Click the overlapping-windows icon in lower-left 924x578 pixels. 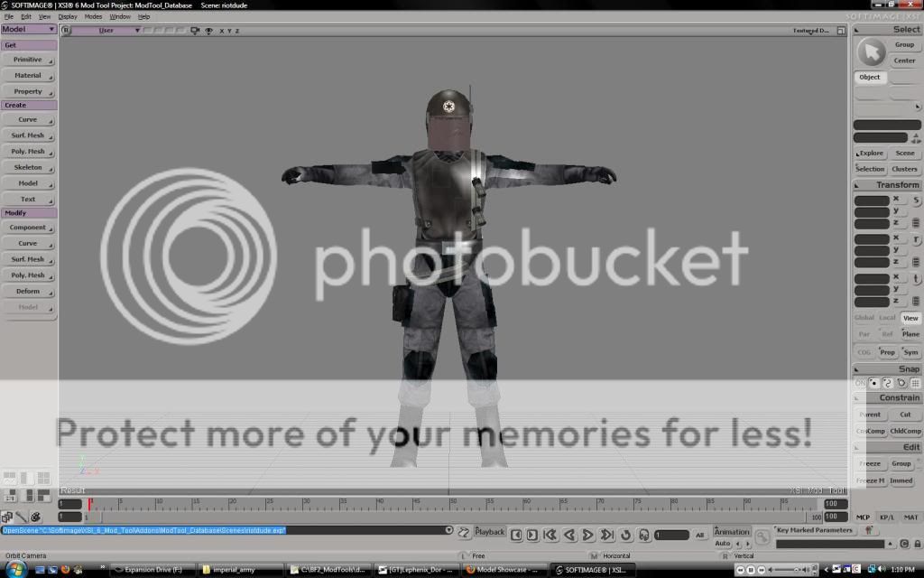tap(7, 517)
